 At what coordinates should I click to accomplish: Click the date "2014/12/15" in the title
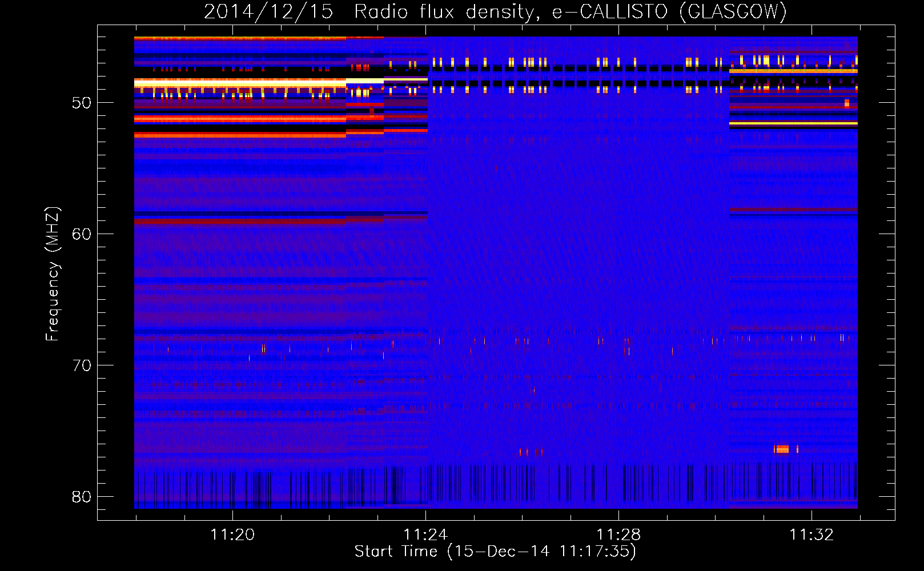(268, 12)
